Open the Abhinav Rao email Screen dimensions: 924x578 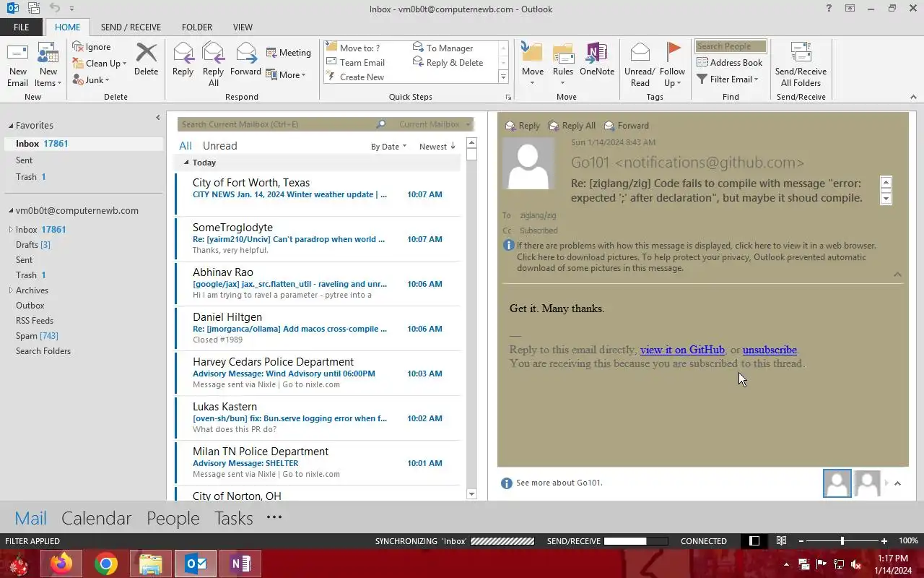(x=317, y=284)
